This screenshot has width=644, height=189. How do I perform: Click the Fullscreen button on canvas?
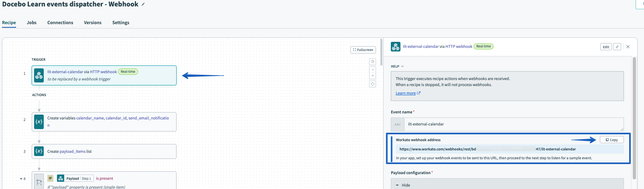coord(363,50)
